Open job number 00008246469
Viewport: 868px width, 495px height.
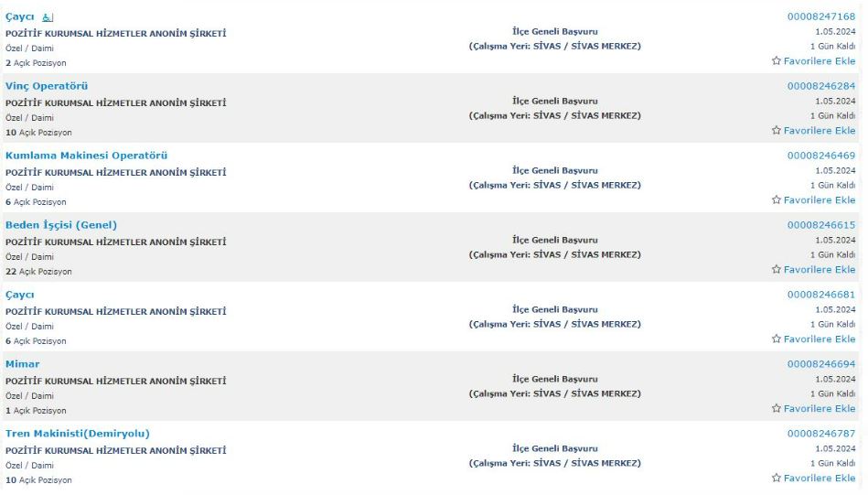(821, 156)
